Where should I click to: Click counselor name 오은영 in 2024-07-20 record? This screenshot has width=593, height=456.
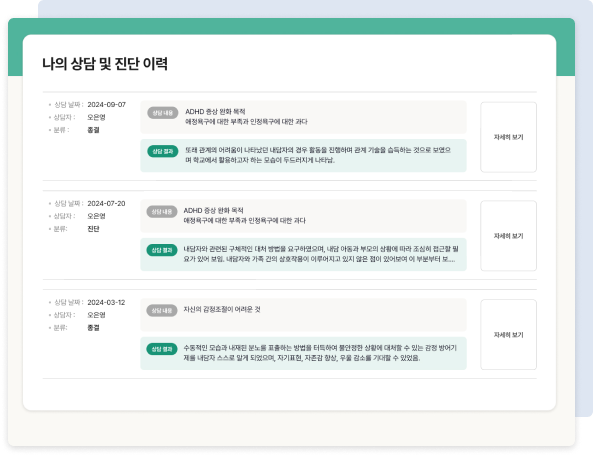click(96, 216)
